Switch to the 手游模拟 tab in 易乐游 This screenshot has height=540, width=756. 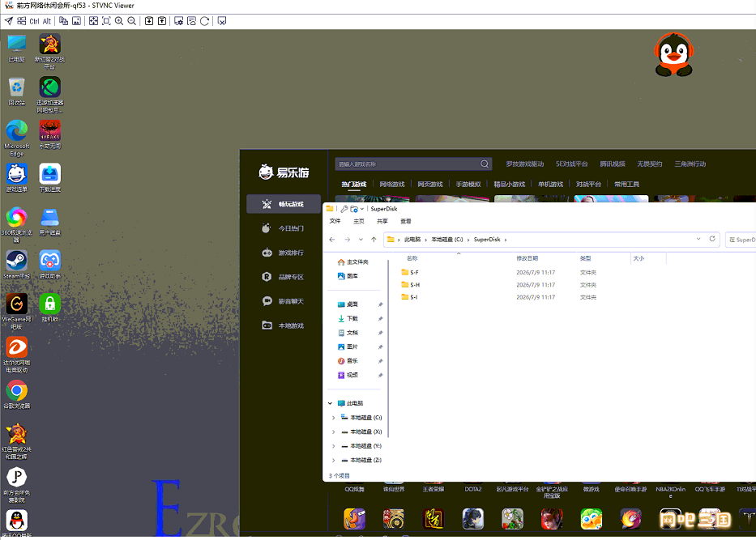click(x=468, y=184)
